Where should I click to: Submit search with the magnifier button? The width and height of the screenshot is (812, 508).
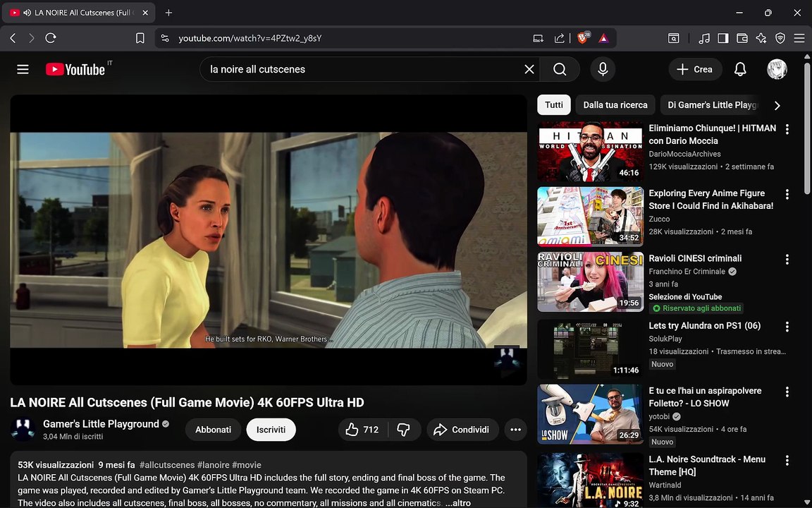click(560, 69)
